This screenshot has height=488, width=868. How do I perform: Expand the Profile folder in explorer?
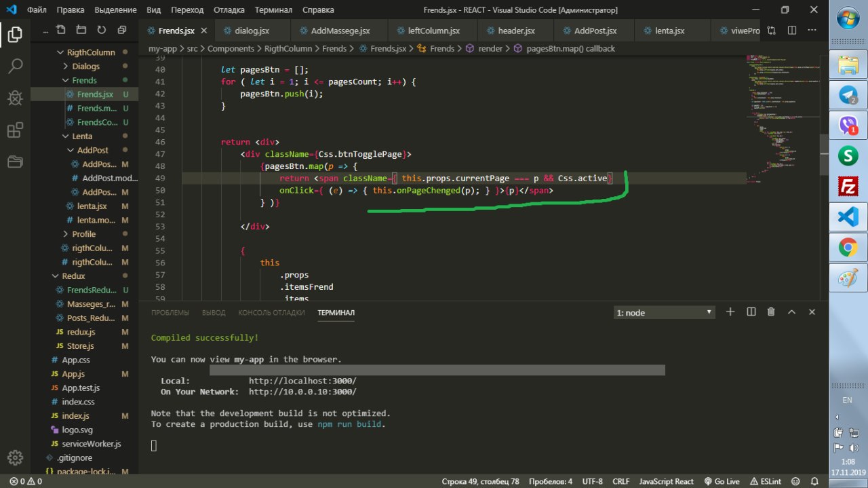[x=84, y=234]
